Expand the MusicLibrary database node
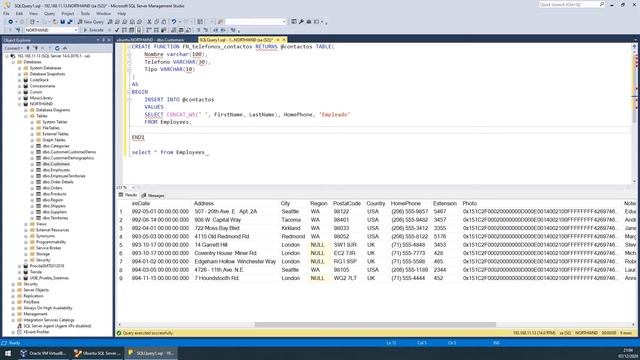The image size is (640, 360). [20, 98]
